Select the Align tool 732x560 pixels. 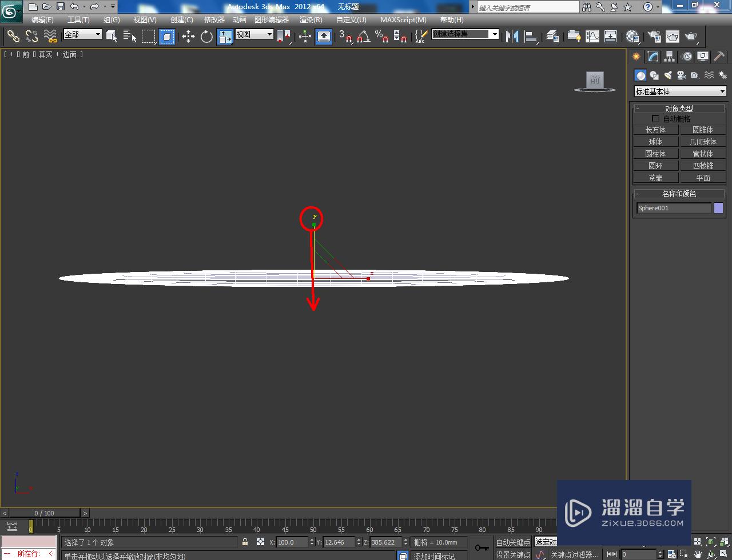pyautogui.click(x=532, y=37)
